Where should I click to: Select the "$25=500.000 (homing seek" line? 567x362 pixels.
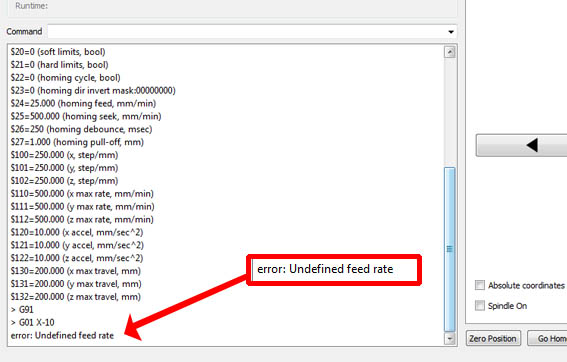tap(86, 116)
